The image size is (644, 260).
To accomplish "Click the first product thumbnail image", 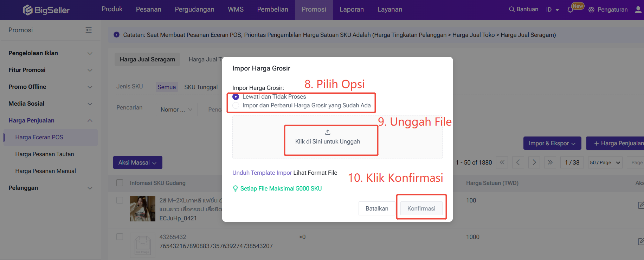I will pos(142,209).
